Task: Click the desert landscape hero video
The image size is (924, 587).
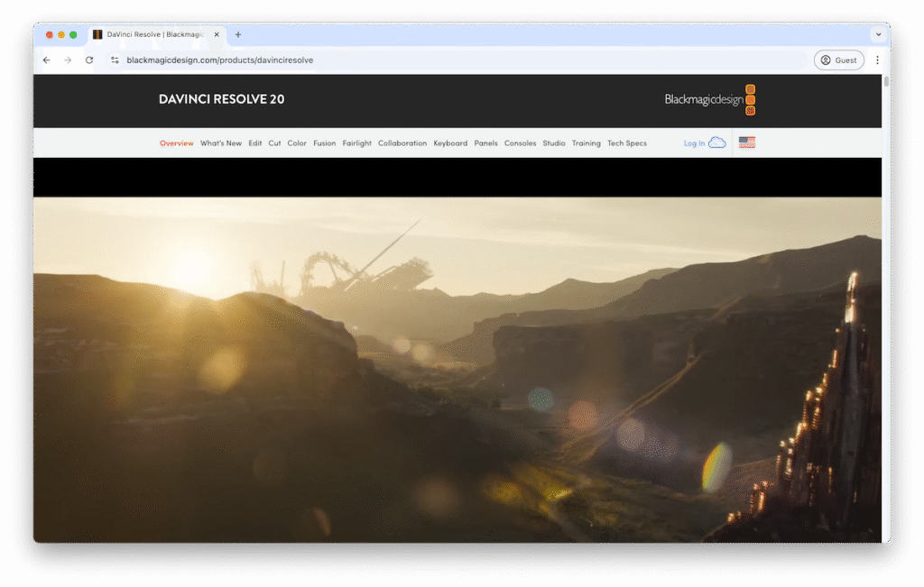Action: [x=457, y=370]
